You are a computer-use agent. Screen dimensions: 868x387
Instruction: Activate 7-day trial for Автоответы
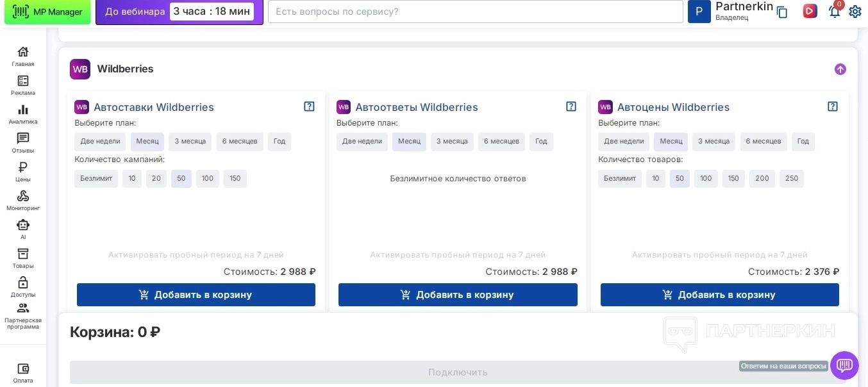coord(458,255)
